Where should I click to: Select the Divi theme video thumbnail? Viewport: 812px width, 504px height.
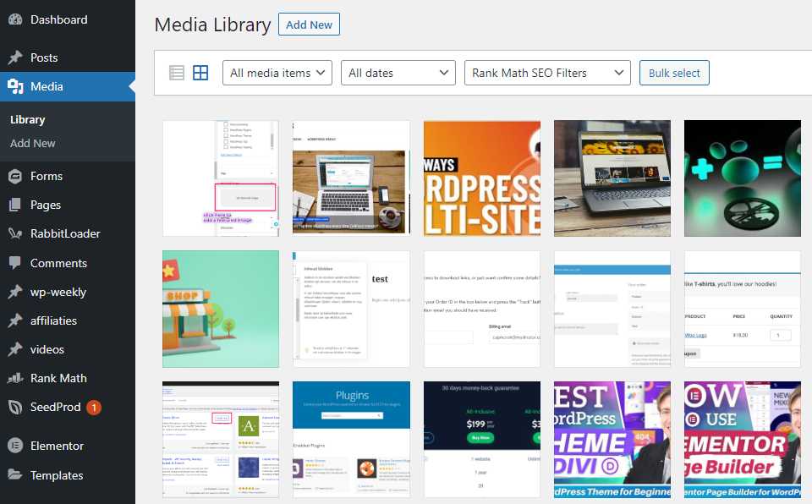(x=612, y=440)
